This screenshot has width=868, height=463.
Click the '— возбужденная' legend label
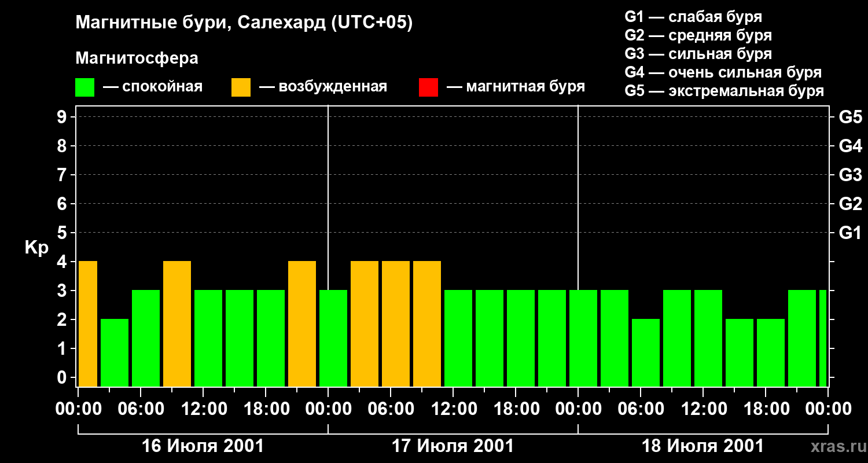tap(323, 87)
